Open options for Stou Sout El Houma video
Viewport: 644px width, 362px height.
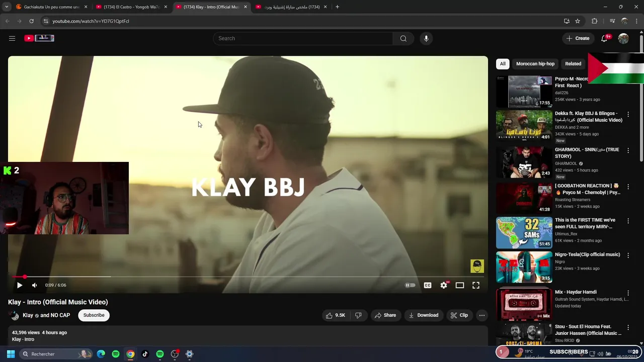(x=628, y=327)
